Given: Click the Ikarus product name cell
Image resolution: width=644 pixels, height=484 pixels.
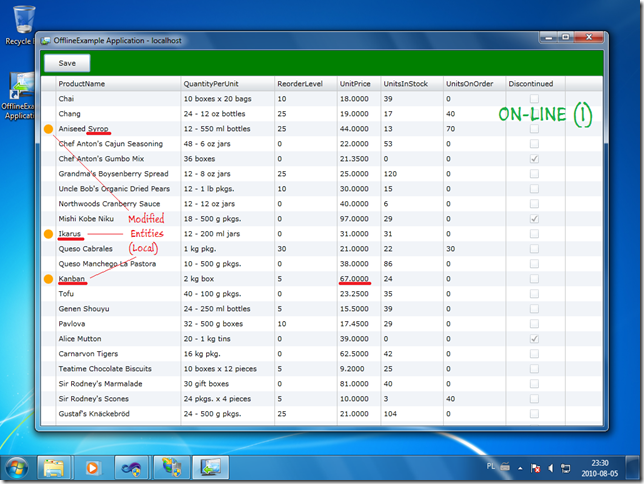Looking at the screenshot, I should 118,234.
